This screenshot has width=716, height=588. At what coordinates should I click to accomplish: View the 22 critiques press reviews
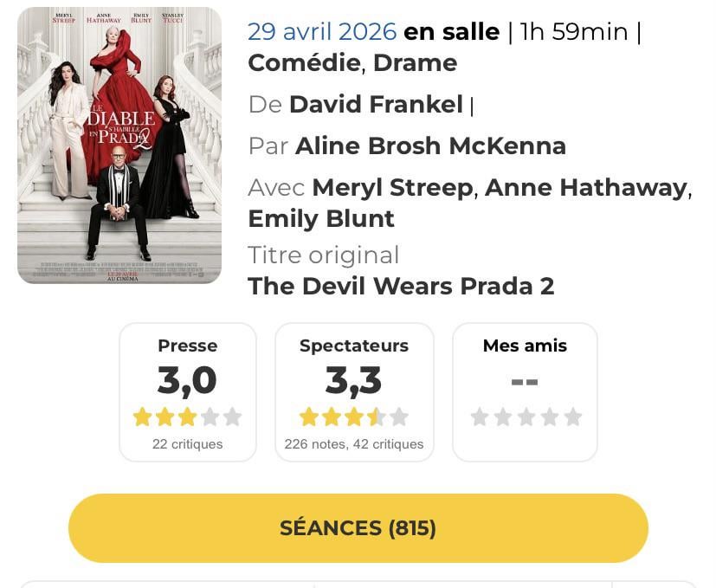coord(187,444)
